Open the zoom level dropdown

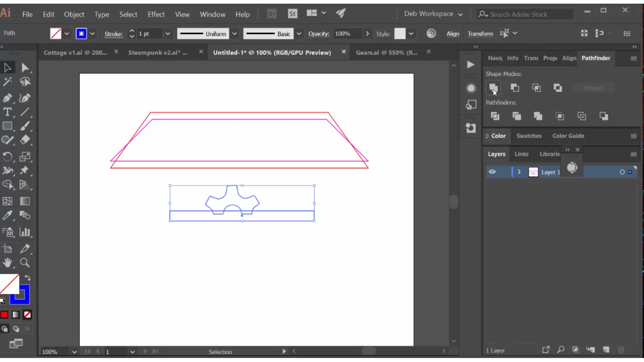pyautogui.click(x=74, y=352)
